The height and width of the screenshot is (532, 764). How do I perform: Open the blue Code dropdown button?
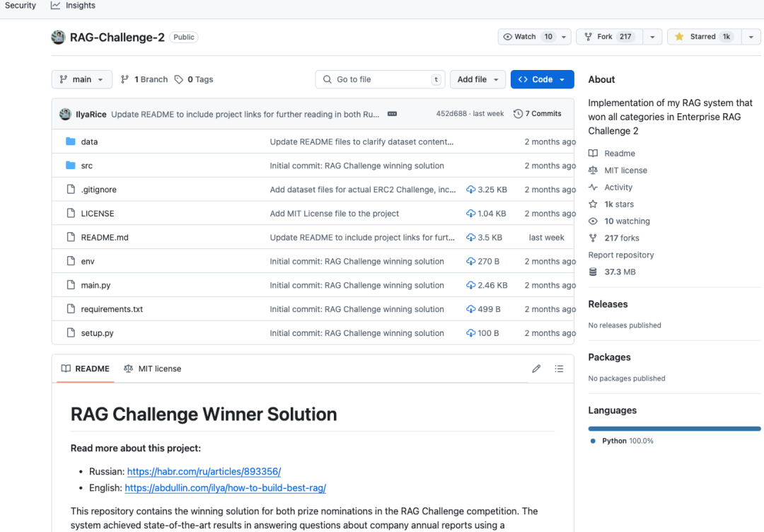(x=542, y=79)
